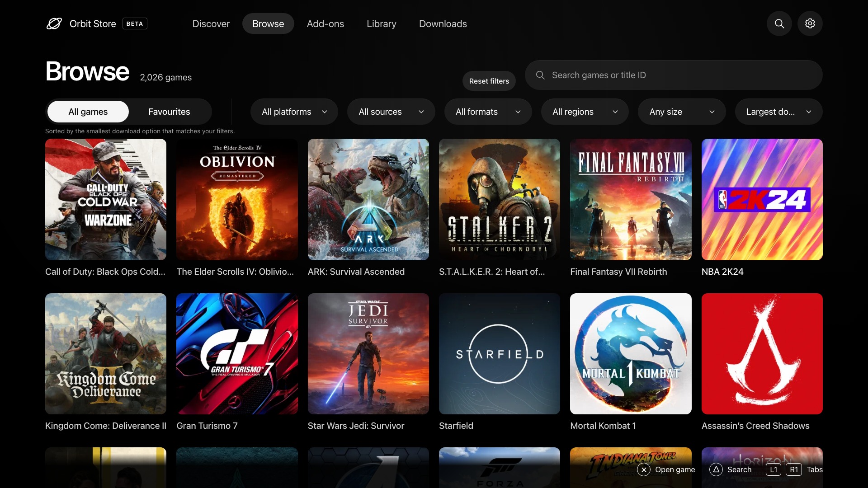
Task: Open the Oblivion Remastered cover
Action: click(237, 199)
